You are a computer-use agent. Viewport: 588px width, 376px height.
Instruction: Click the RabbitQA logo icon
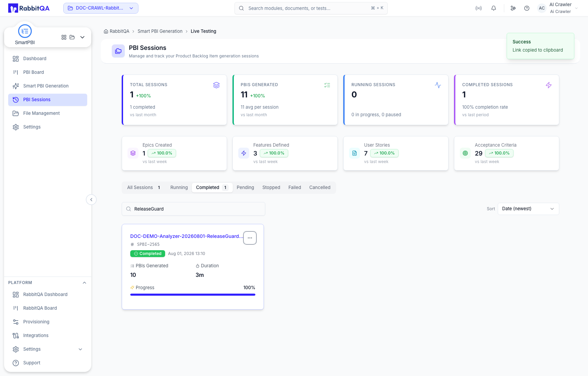13,8
